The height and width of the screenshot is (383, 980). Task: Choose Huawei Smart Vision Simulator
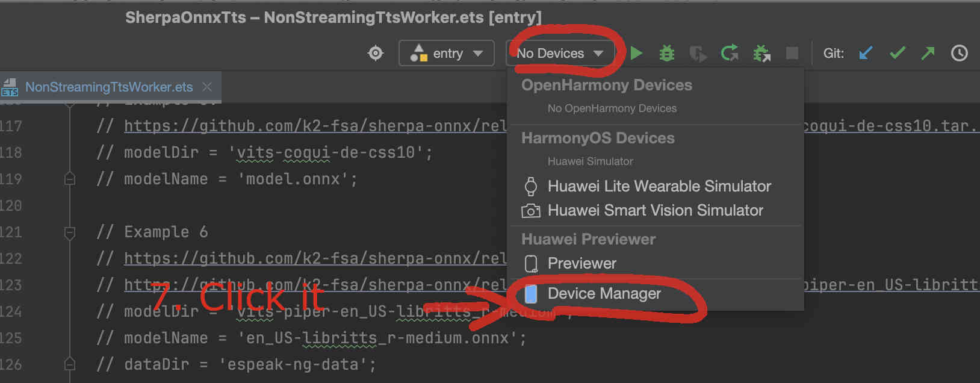(x=656, y=210)
